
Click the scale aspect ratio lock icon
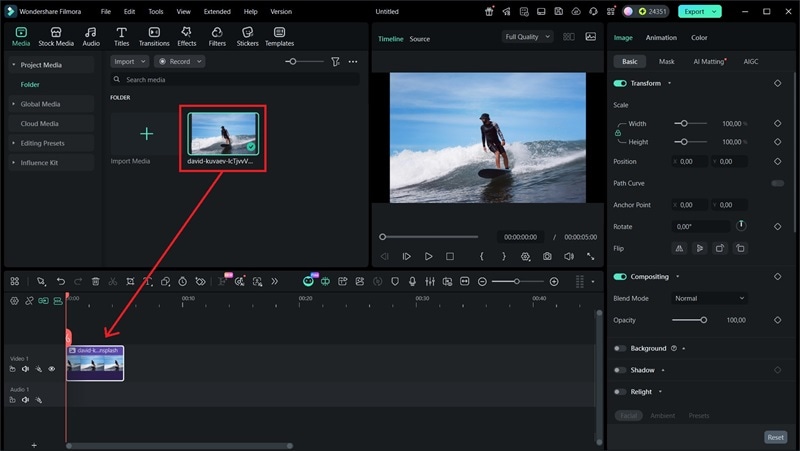pos(617,133)
